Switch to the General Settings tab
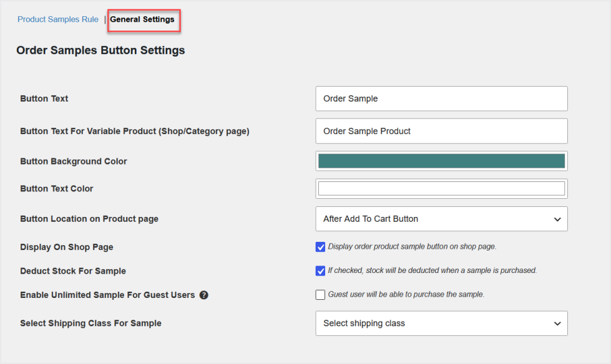 (142, 19)
